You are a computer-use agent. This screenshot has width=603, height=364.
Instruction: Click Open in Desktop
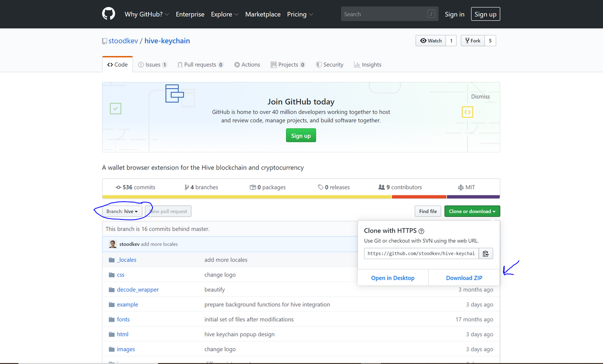[393, 278]
